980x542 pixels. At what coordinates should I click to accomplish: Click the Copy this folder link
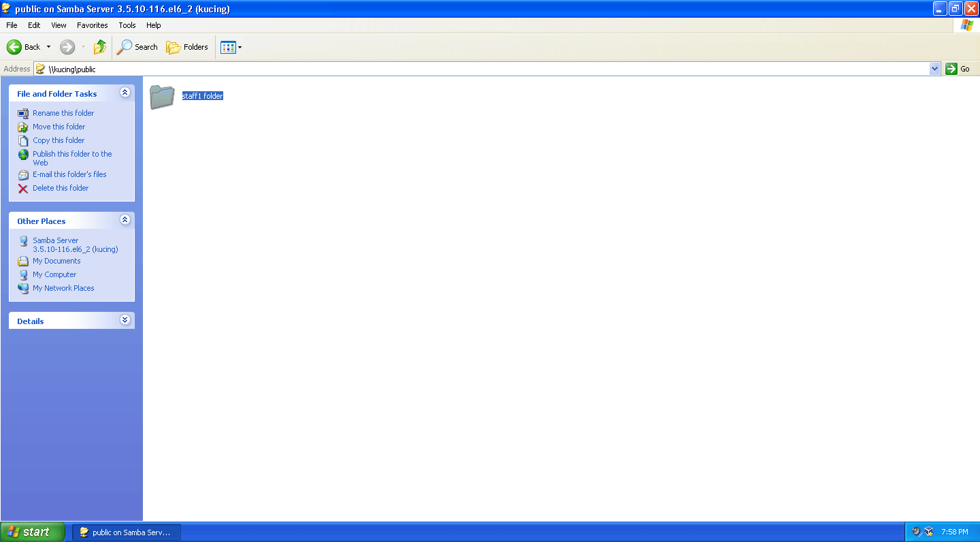click(59, 140)
